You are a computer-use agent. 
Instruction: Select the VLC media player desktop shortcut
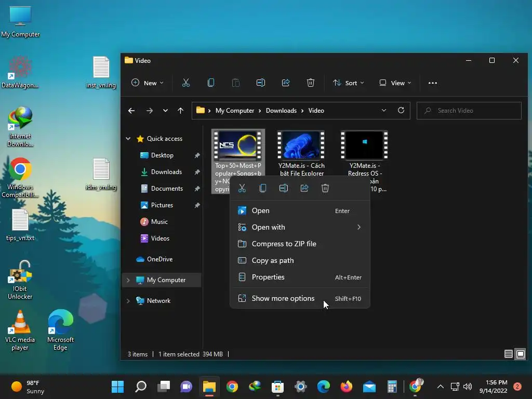pos(20,330)
